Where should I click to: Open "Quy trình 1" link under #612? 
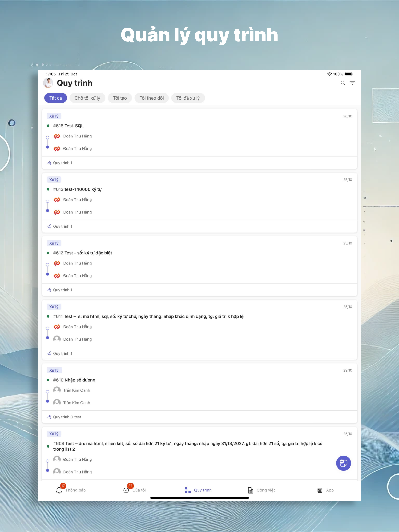[62, 290]
